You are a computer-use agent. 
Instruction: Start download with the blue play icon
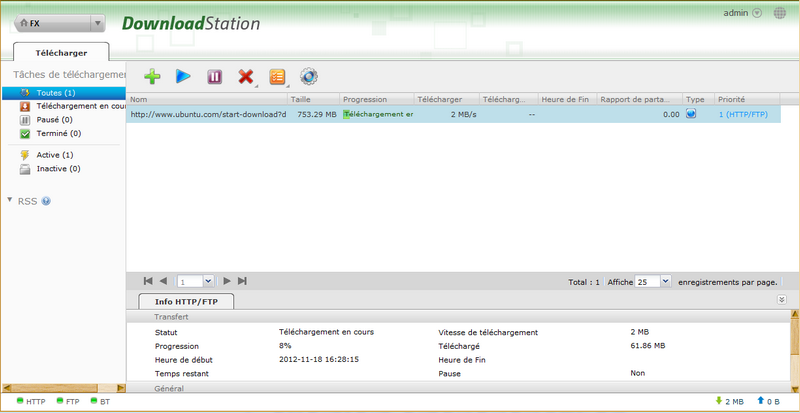click(183, 77)
